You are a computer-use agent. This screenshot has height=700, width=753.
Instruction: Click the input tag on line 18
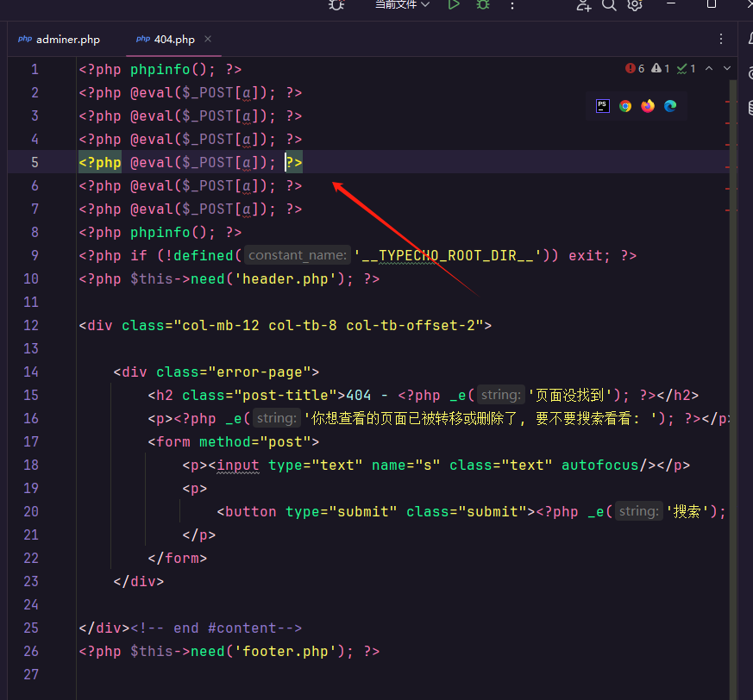pyautogui.click(x=238, y=466)
